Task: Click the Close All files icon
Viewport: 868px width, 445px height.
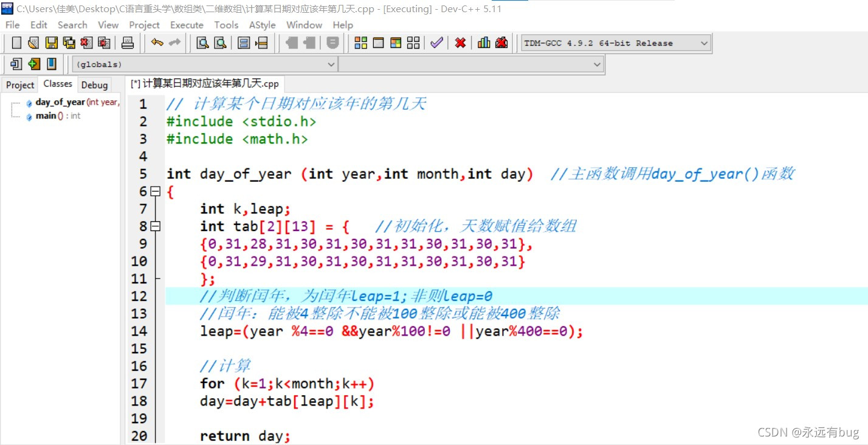Action: [104, 43]
